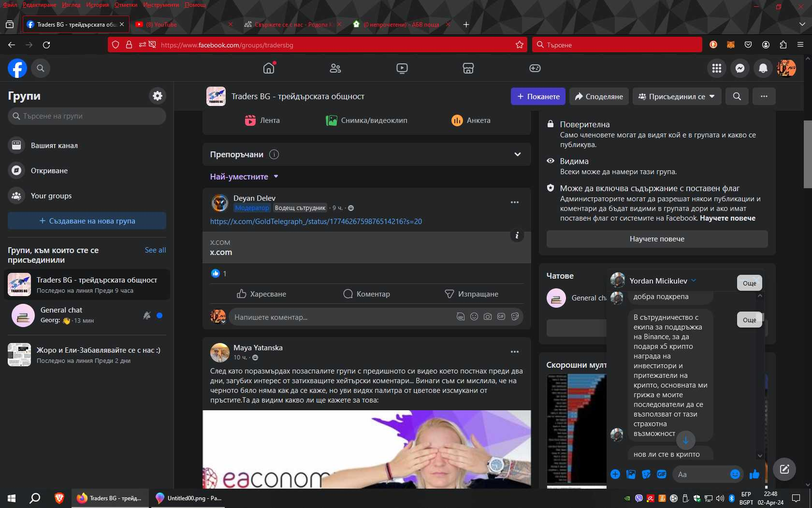This screenshot has height=508, width=812.
Task: Click Споделяне share button
Action: (x=599, y=96)
